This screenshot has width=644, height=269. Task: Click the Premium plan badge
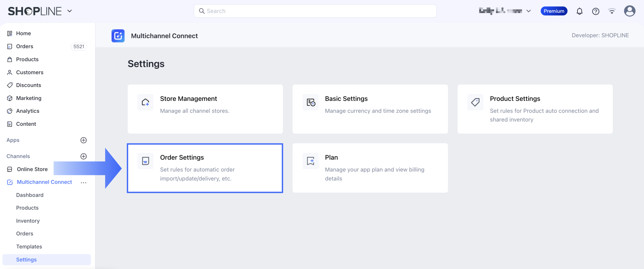click(554, 11)
